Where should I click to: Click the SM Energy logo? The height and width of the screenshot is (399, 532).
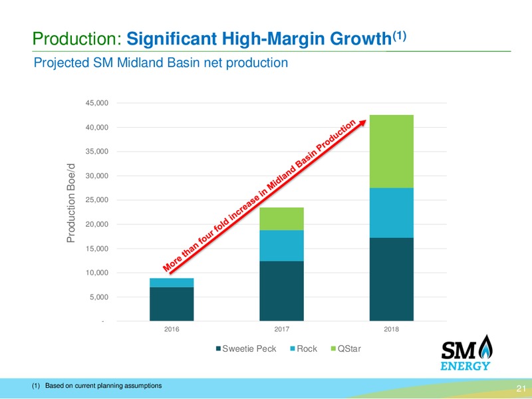pyautogui.click(x=467, y=352)
